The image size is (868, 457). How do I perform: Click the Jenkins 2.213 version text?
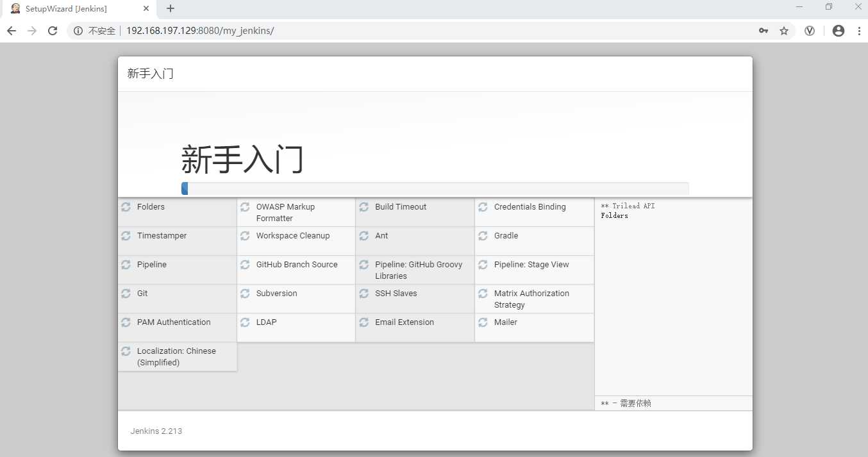tap(156, 431)
